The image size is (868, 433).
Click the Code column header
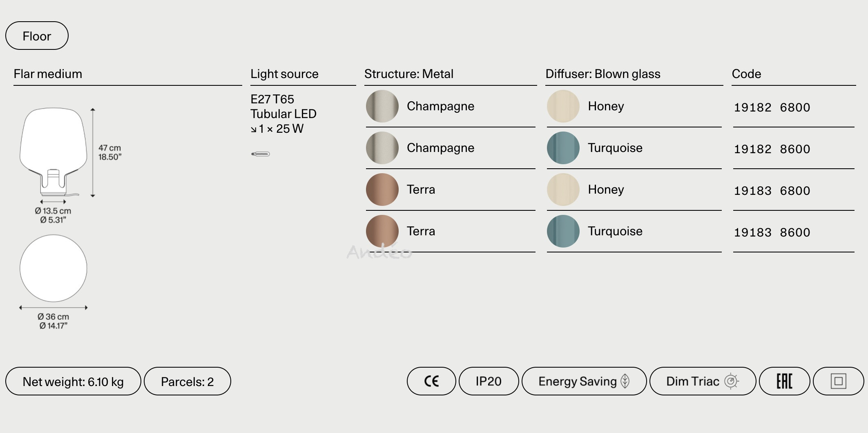tap(746, 74)
